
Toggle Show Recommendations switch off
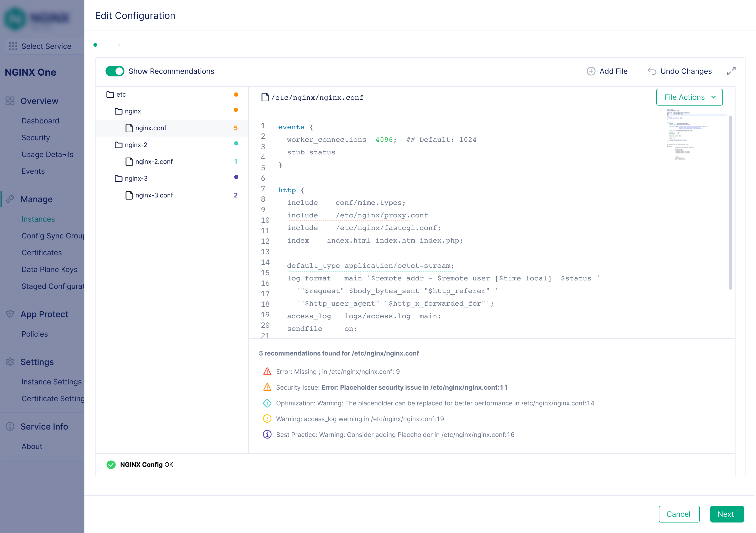(x=115, y=71)
